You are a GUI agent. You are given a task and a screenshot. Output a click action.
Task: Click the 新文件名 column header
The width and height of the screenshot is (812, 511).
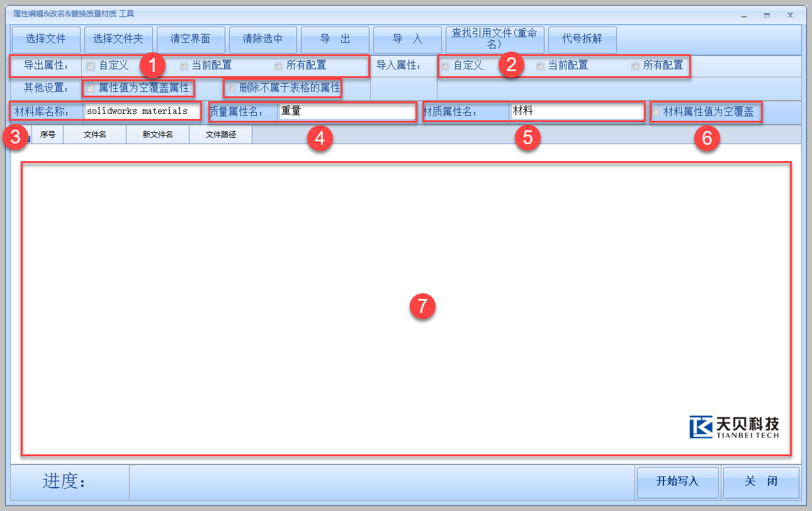157,134
